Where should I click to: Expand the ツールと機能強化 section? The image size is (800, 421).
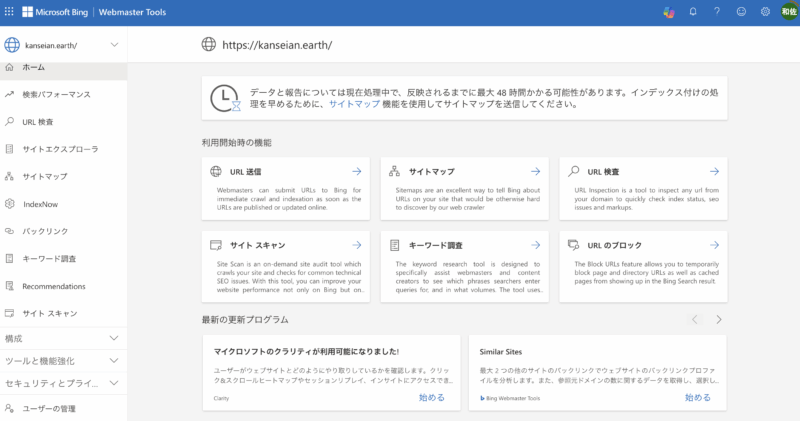pos(63,361)
